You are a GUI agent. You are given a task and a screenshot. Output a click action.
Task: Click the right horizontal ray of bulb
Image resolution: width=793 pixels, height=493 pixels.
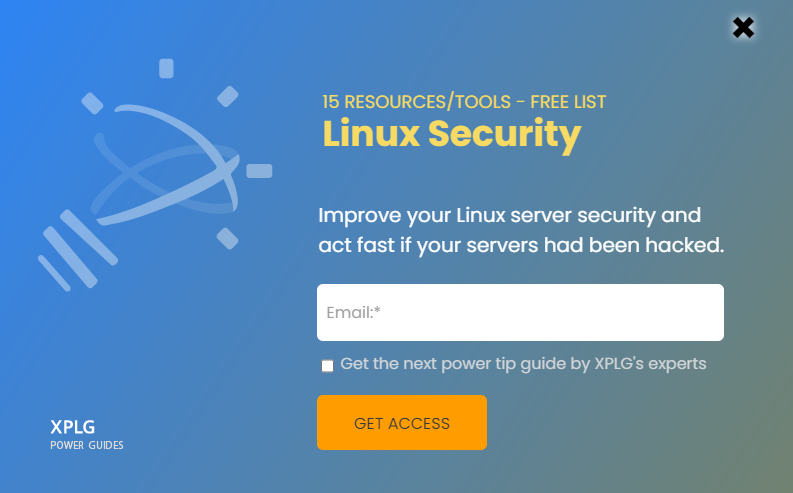pos(259,171)
